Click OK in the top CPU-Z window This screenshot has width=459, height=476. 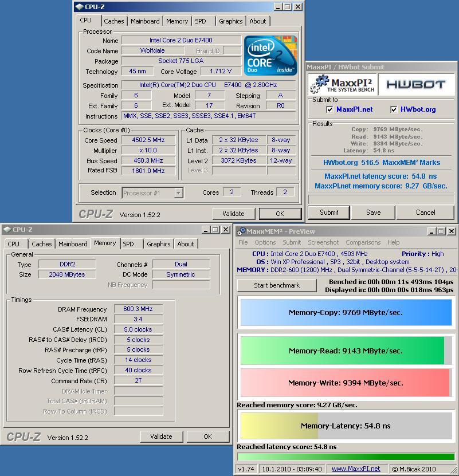click(280, 214)
